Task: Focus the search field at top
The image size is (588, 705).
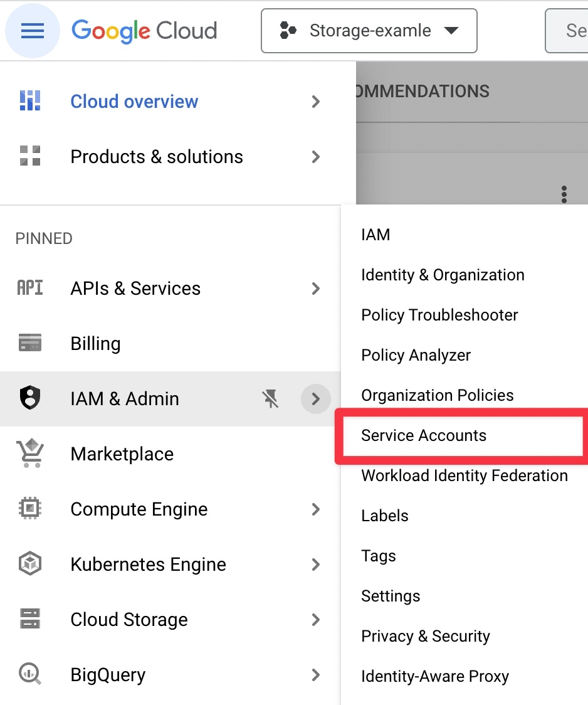Action: (567, 31)
